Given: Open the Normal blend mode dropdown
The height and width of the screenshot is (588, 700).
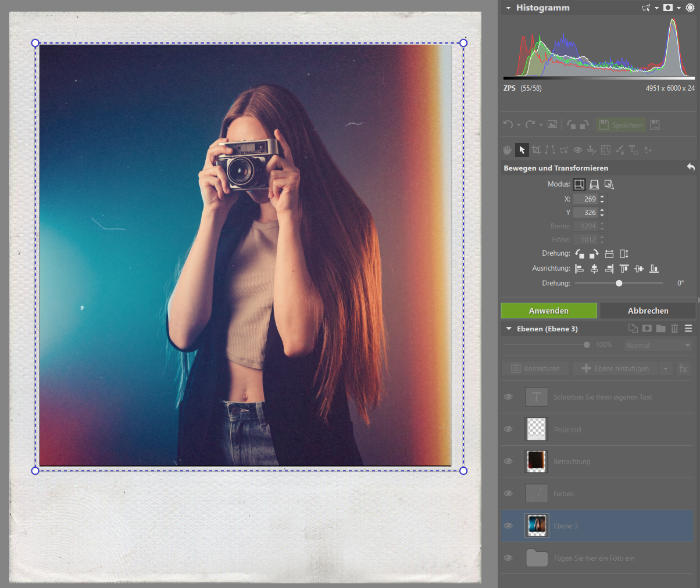Looking at the screenshot, I should coord(658,345).
